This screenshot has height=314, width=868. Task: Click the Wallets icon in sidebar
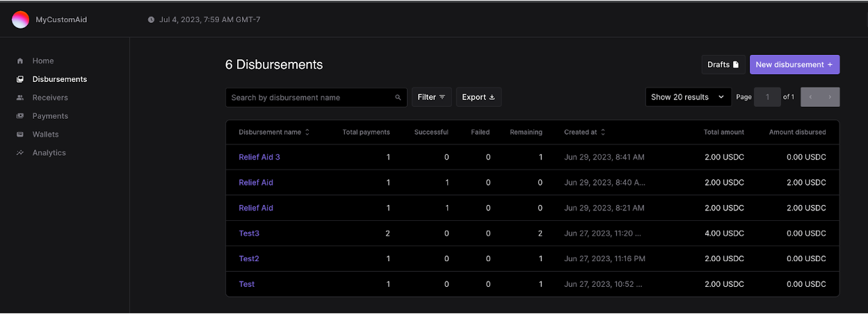(20, 135)
